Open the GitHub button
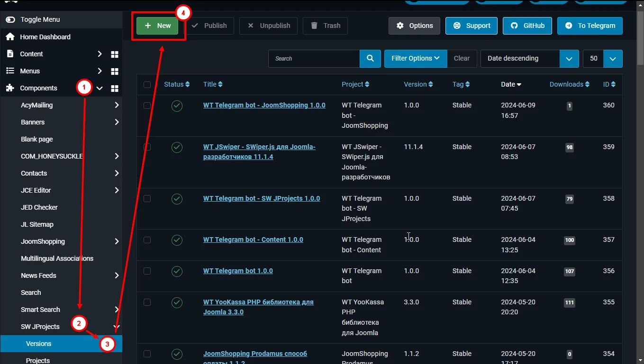This screenshot has width=644, height=364. [527, 26]
